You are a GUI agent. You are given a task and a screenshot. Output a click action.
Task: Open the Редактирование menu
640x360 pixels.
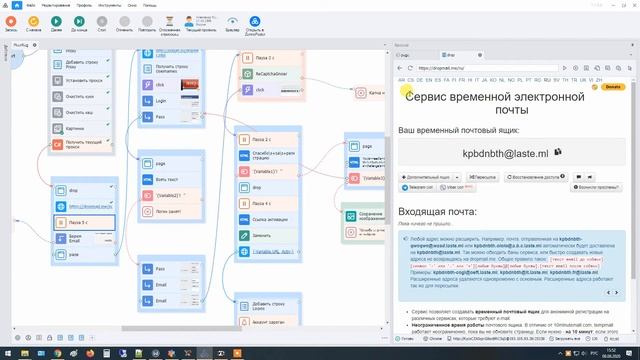[56, 5]
